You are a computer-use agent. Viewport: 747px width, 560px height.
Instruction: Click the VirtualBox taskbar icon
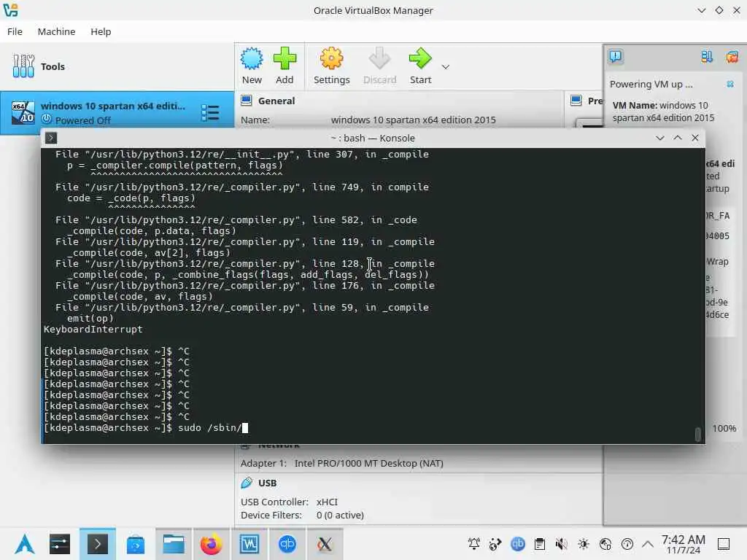tap(249, 544)
